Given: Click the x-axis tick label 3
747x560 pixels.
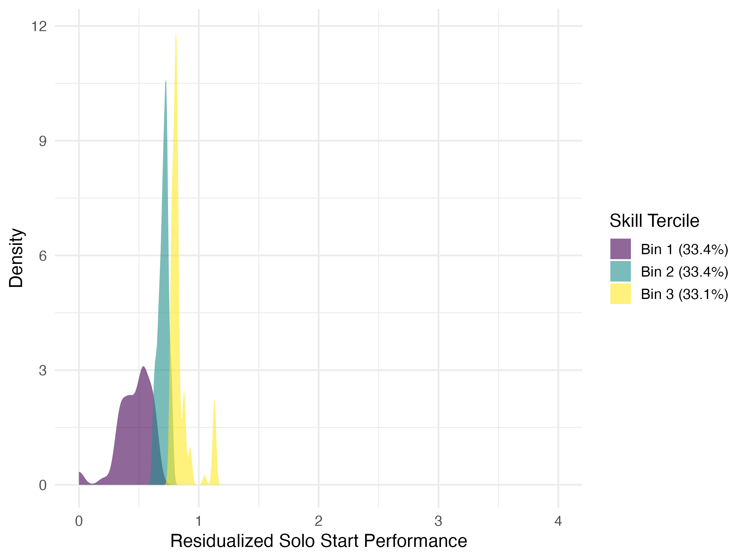Looking at the screenshot, I should (438, 521).
